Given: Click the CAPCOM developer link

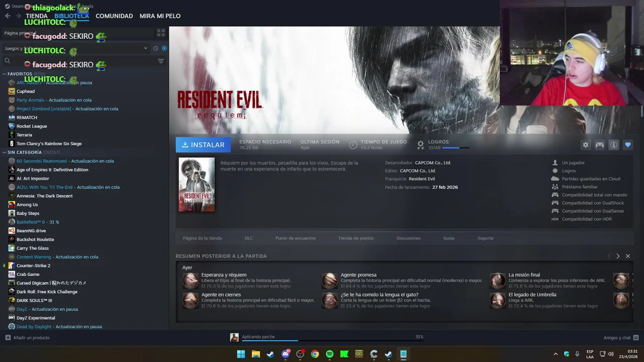Looking at the screenshot, I should [x=433, y=163].
